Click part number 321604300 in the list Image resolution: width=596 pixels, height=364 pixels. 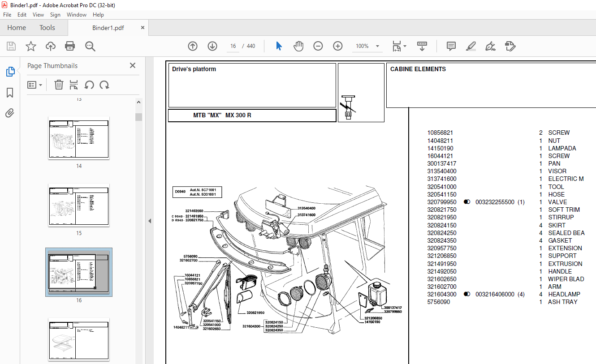(442, 294)
